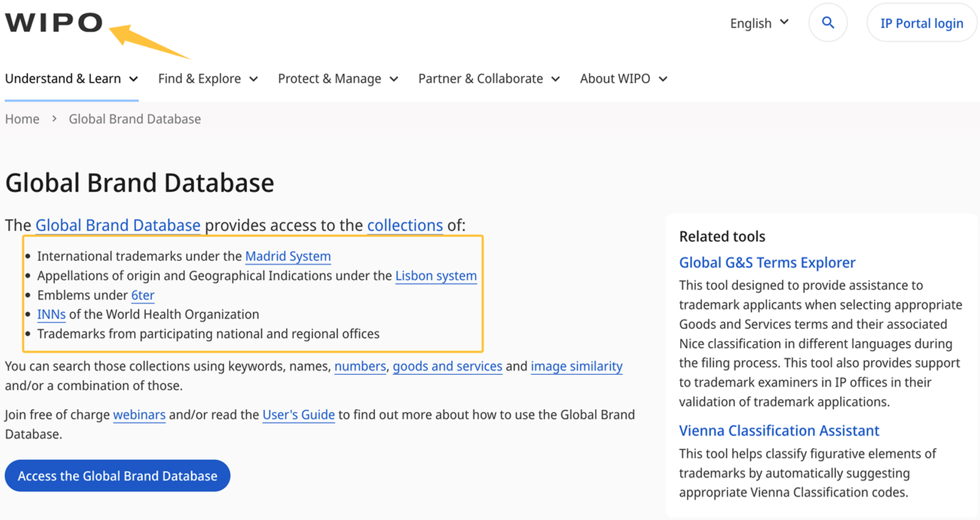This screenshot has height=520, width=980.
Task: Open the User's Guide link
Action: (299, 415)
